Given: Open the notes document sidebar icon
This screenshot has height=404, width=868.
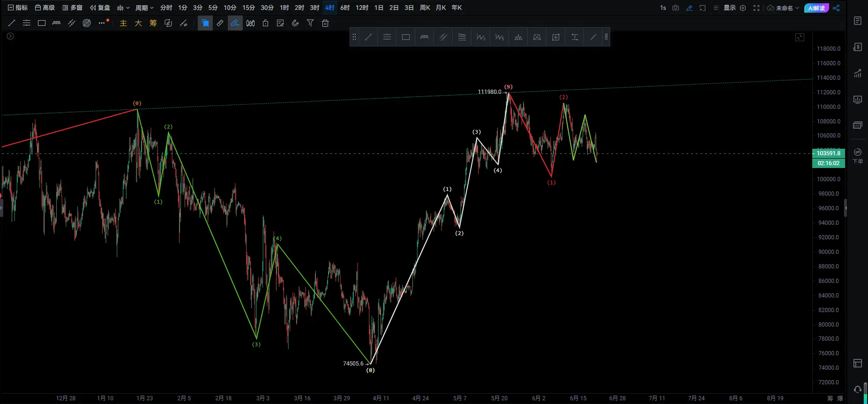Looking at the screenshot, I should (x=858, y=21).
